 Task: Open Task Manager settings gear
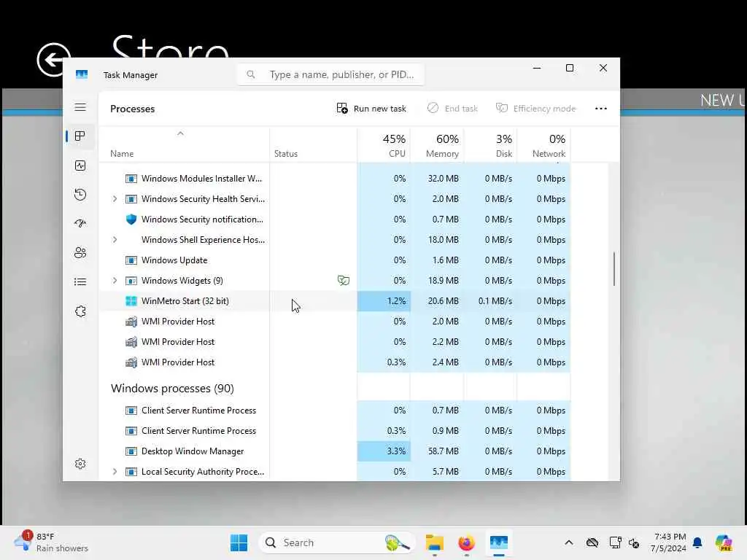[x=80, y=464]
